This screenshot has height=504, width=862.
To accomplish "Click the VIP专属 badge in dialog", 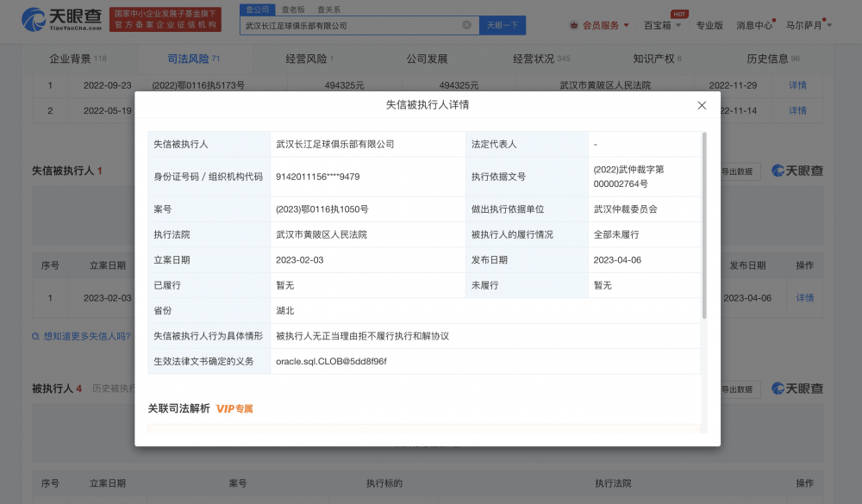I will (x=234, y=408).
